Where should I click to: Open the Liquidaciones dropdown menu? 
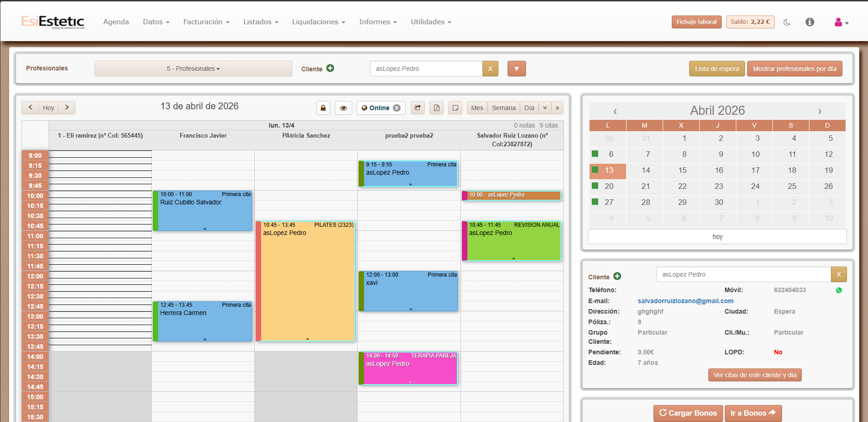(x=319, y=22)
